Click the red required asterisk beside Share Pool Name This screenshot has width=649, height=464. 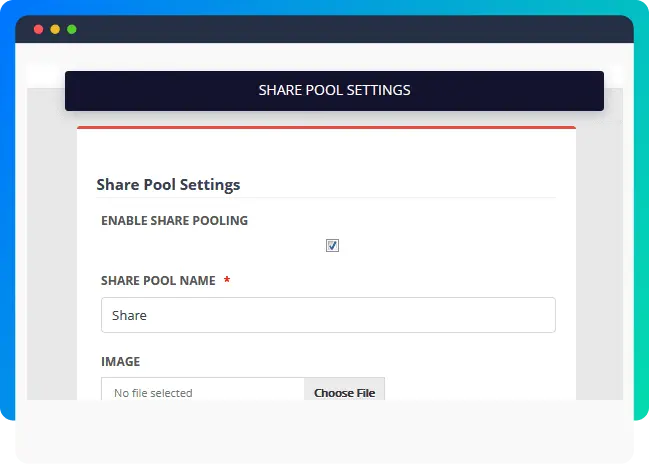[227, 281]
